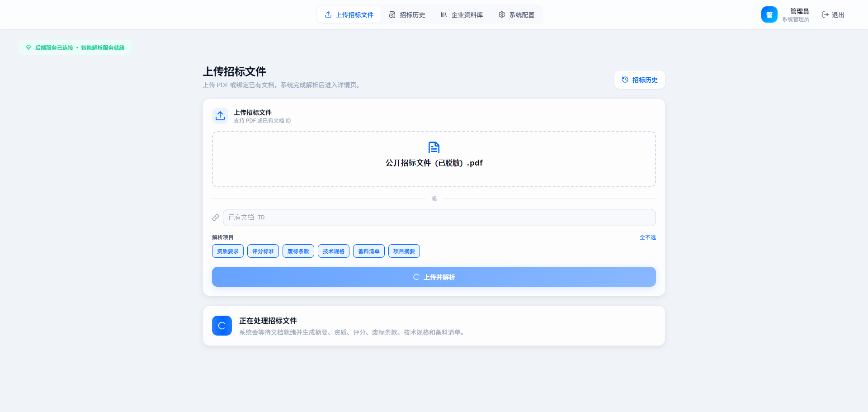Toggle the 技术规格 parse item chip

(334, 251)
